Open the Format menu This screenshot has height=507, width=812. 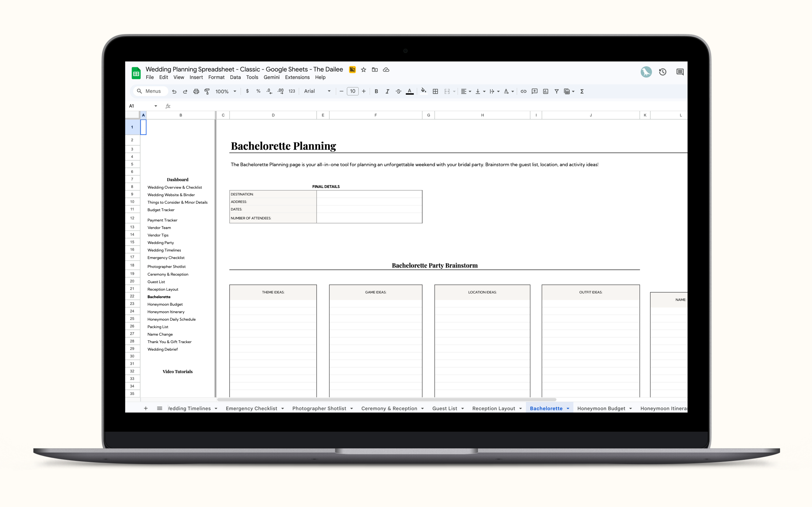pyautogui.click(x=216, y=77)
